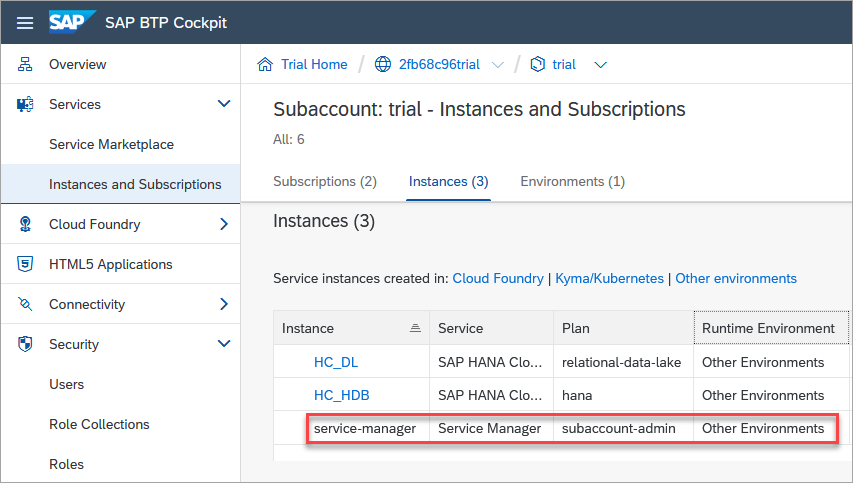Click the Services puzzle icon
This screenshot has width=853, height=483.
click(x=25, y=104)
